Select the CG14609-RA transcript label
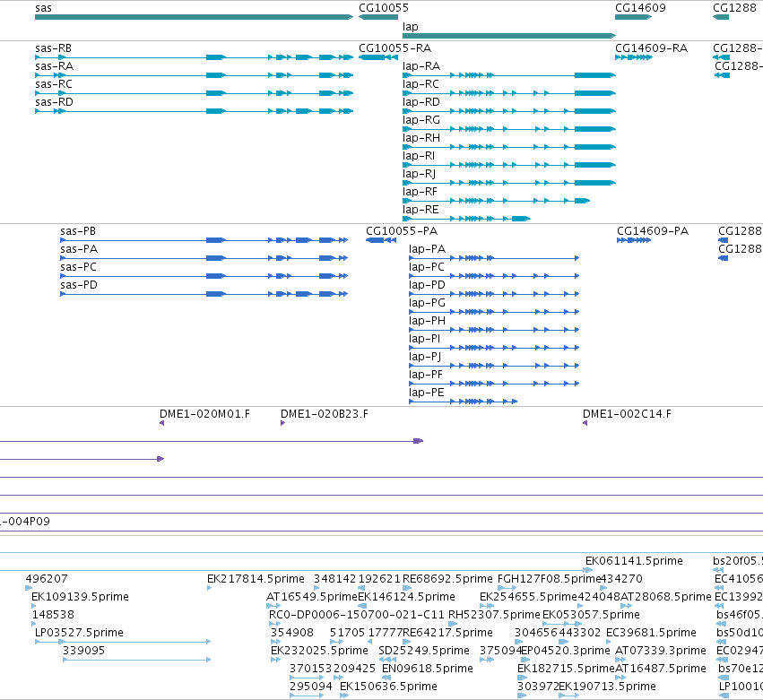The width and height of the screenshot is (763, 700). (651, 48)
